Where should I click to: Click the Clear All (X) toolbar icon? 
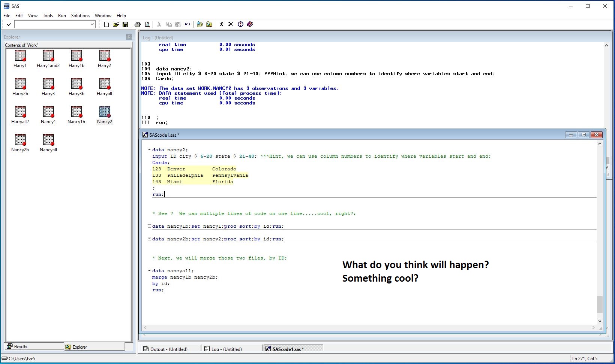231,24
